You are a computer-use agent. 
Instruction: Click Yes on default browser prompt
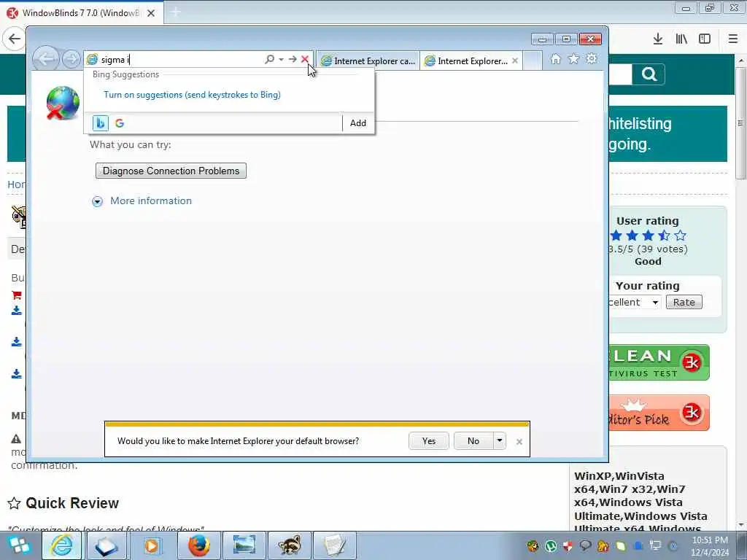[429, 441]
